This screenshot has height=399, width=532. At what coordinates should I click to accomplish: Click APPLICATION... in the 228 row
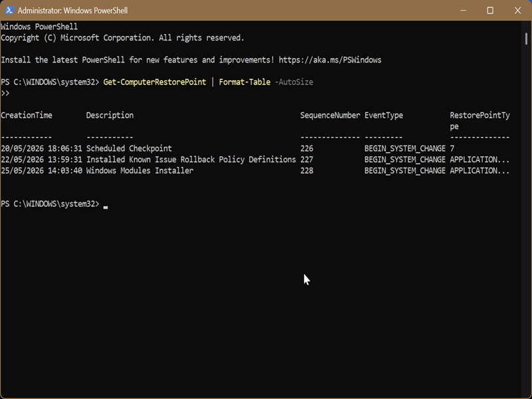pyautogui.click(x=479, y=171)
